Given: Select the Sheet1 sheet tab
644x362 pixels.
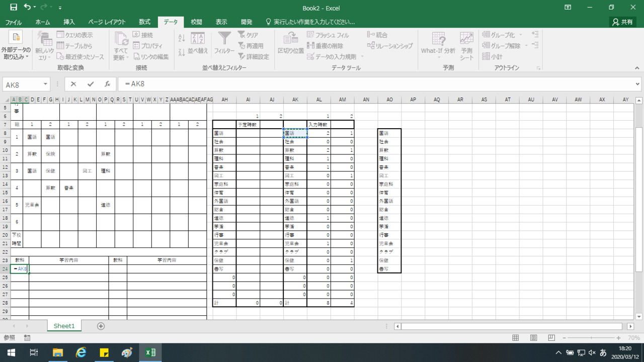Looking at the screenshot, I should click(x=64, y=326).
